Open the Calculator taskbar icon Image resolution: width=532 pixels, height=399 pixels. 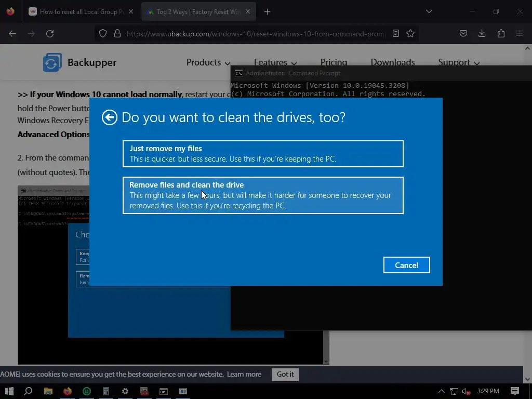pyautogui.click(x=106, y=391)
